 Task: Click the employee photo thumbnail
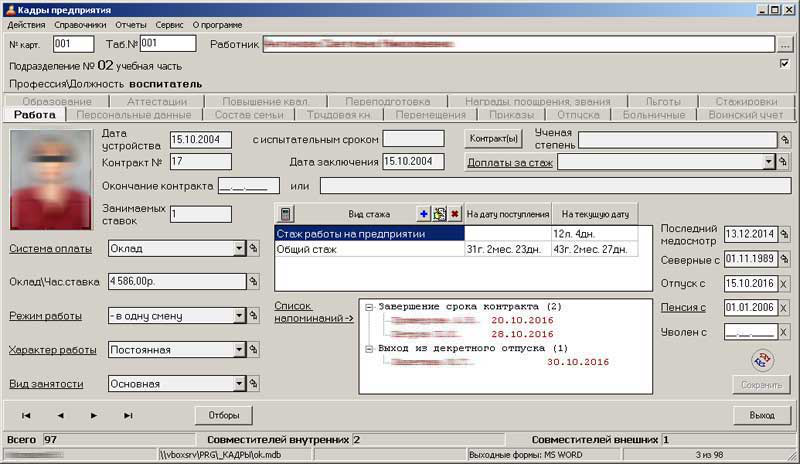coord(51,179)
